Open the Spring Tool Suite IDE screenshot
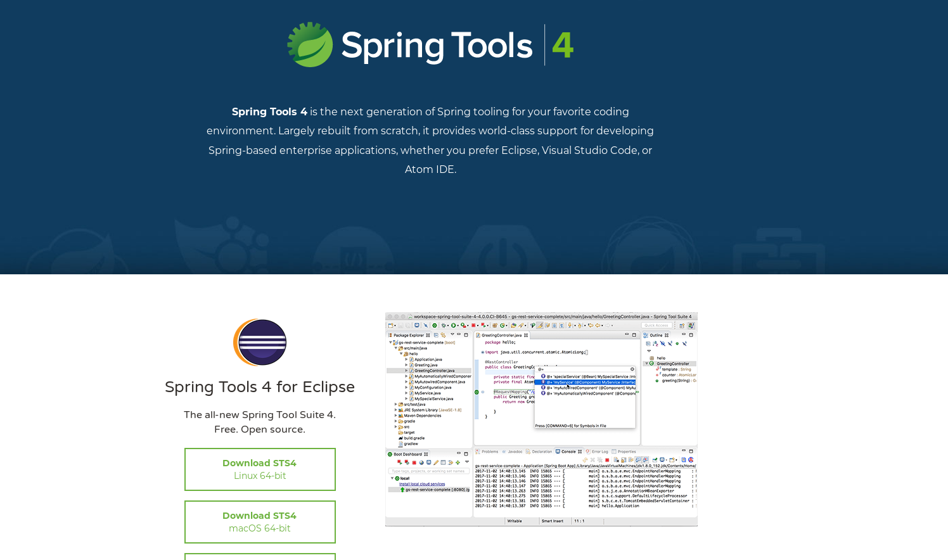Screen dimensions: 948x560 [x=541, y=419]
